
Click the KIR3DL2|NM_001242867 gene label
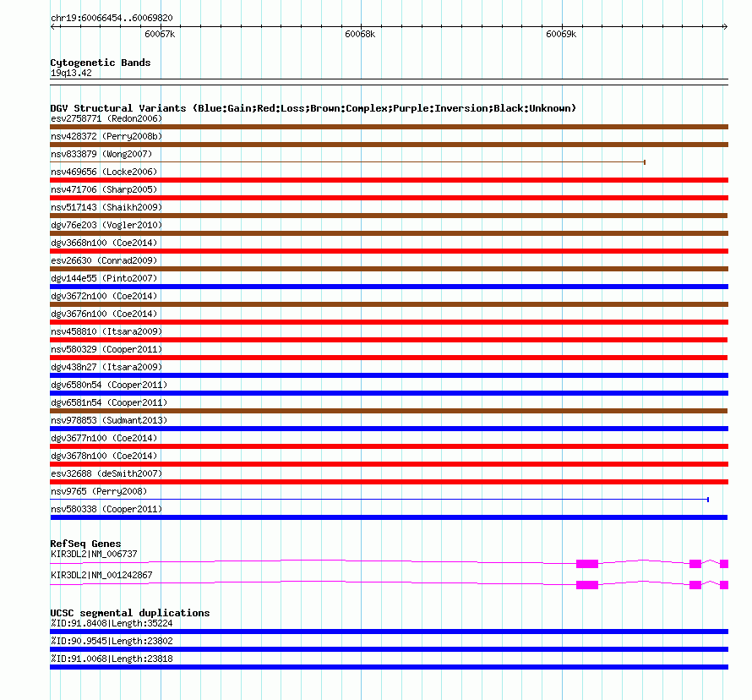[x=101, y=575]
